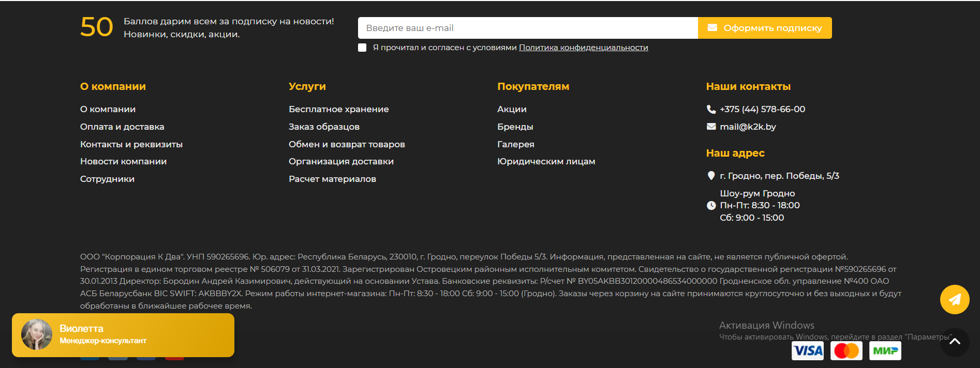The image size is (980, 368).
Task: Go to Сотрудники page
Action: coord(107,179)
